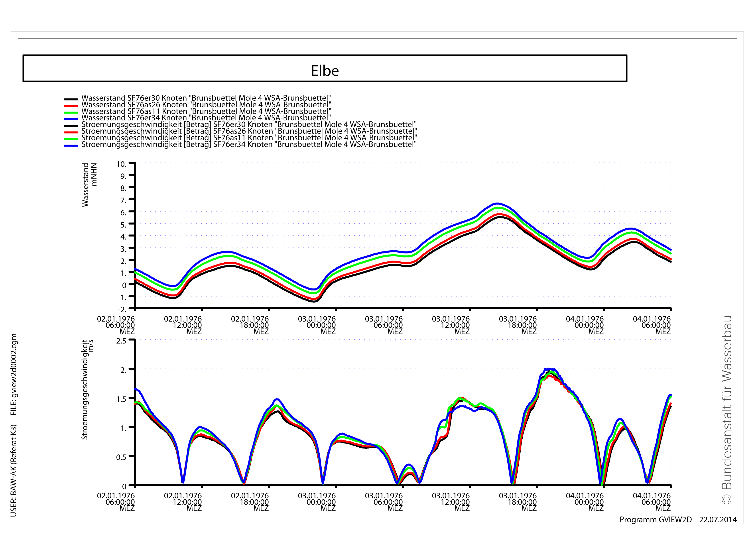Click blue swatch for Wasserstand SF76er34

pos(71,119)
